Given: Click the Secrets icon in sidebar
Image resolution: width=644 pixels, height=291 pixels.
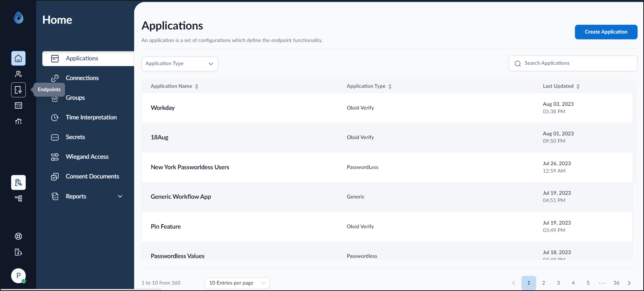Looking at the screenshot, I should point(55,137).
